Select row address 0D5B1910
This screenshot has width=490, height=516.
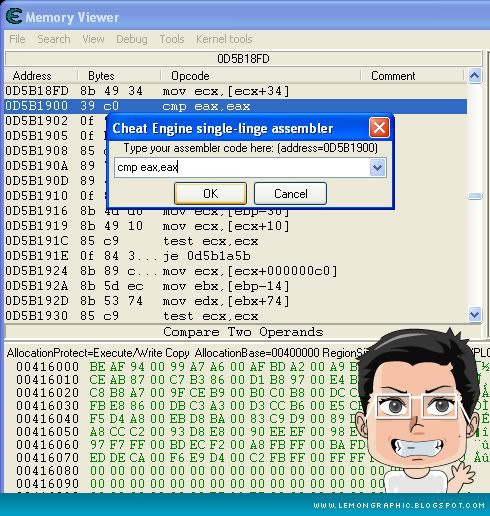click(37, 196)
